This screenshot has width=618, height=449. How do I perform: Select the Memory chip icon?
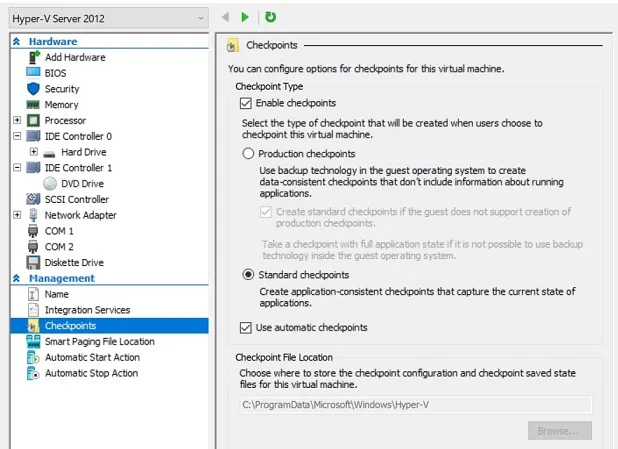tap(32, 105)
